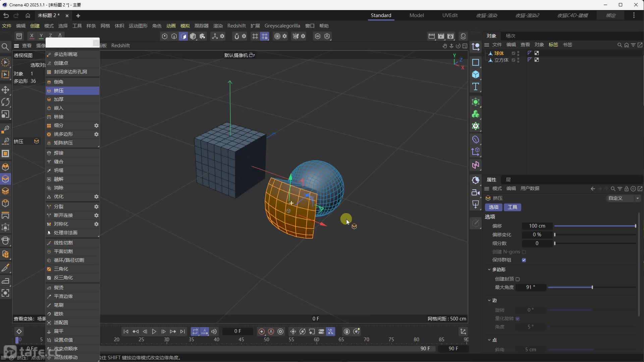The height and width of the screenshot is (362, 644).
Task: Render to picture viewer icon
Action: click(x=441, y=36)
